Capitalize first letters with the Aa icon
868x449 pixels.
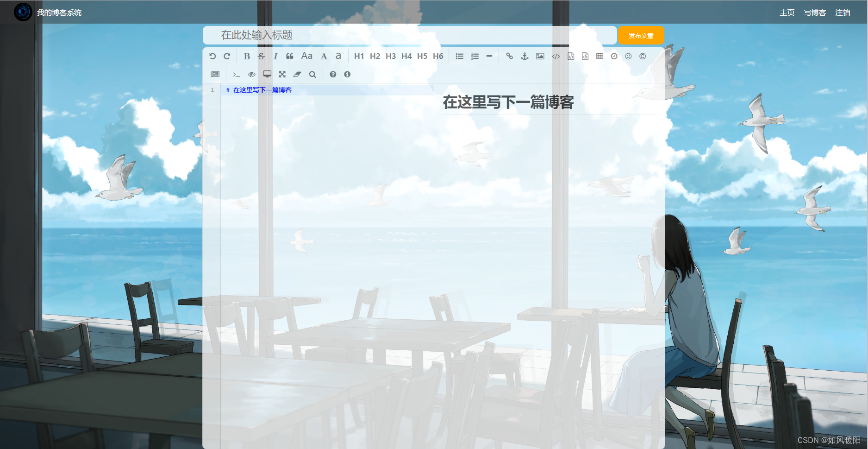[x=307, y=56]
